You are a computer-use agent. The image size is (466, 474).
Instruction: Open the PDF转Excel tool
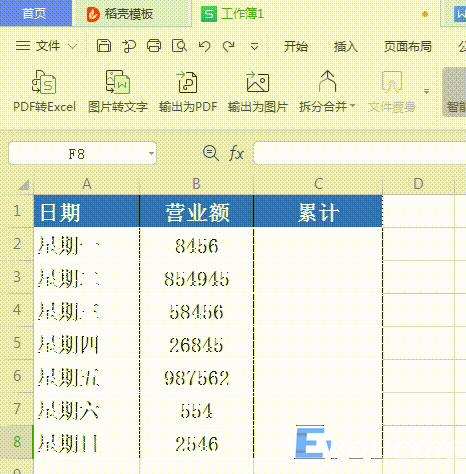click(44, 91)
